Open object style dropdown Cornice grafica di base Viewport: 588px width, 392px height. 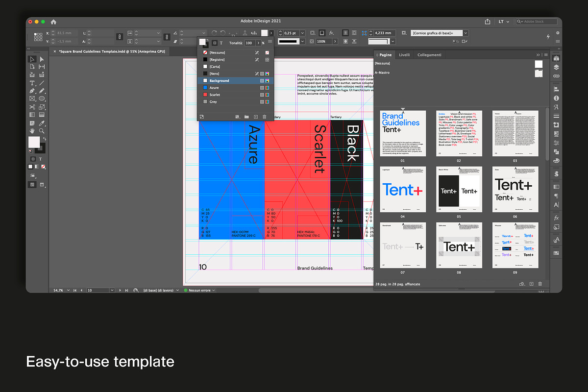pyautogui.click(x=465, y=33)
